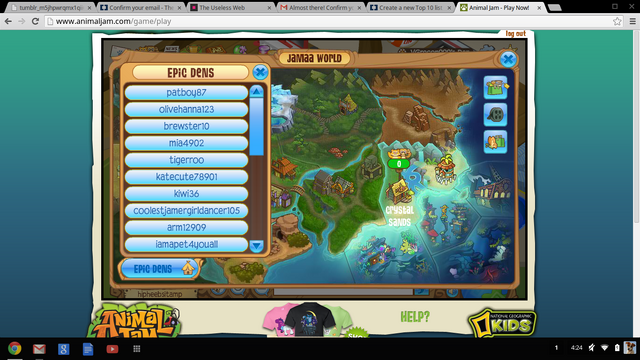Select the tiki hut building on the map
The height and width of the screenshot is (360, 640).
point(445,169)
